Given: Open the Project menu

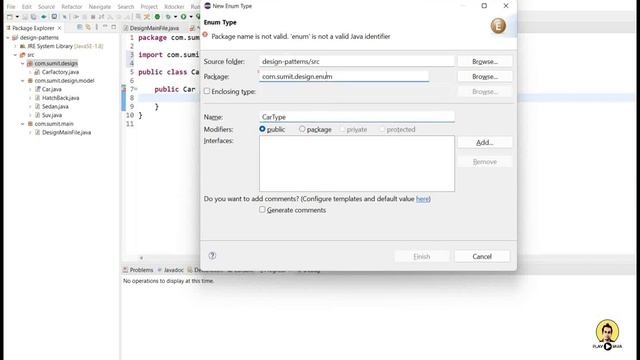Looking at the screenshot, I should (149, 7).
